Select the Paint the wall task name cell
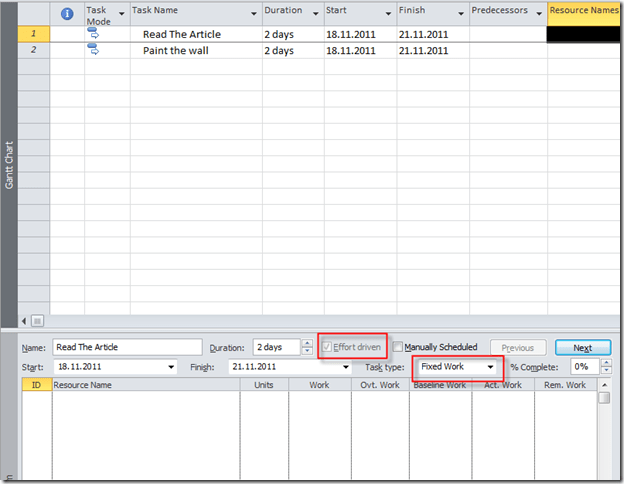The height and width of the screenshot is (484, 624). [x=195, y=50]
